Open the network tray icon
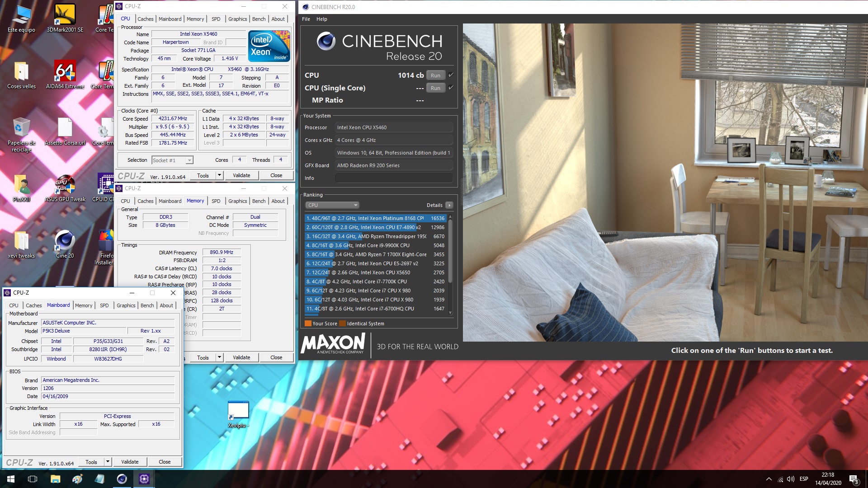 (780, 479)
